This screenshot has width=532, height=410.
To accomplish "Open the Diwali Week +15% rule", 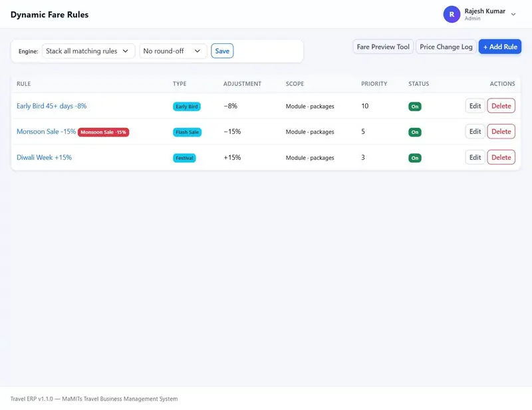I will 44,157.
